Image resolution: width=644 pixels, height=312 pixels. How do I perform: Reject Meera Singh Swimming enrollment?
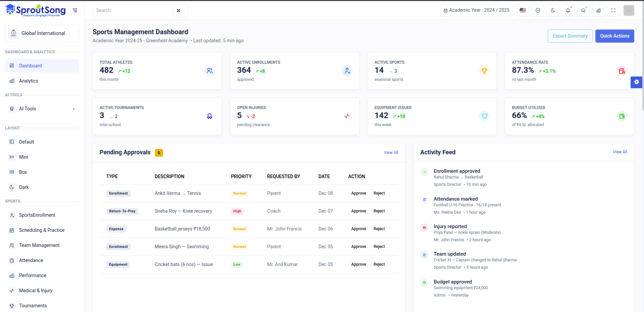(x=379, y=247)
